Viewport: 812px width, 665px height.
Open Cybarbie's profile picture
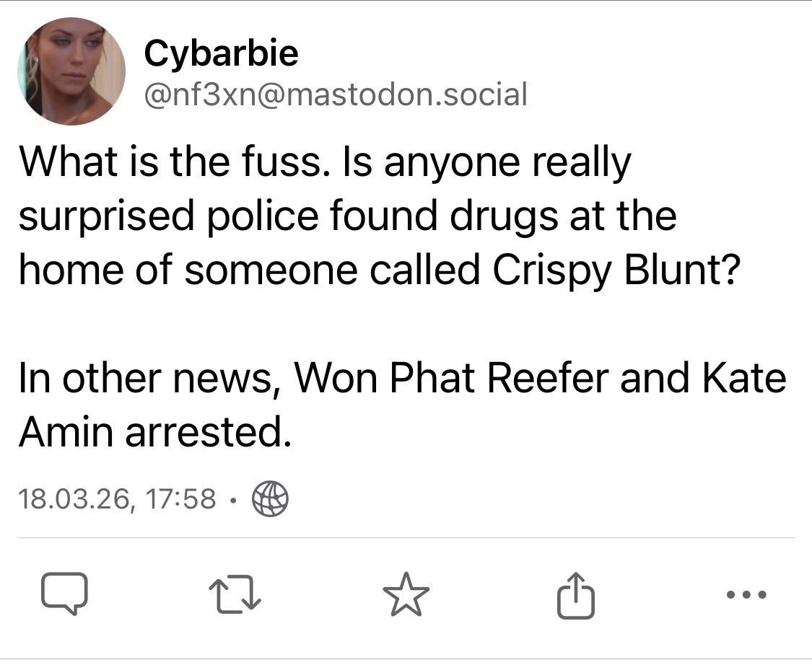click(x=71, y=71)
